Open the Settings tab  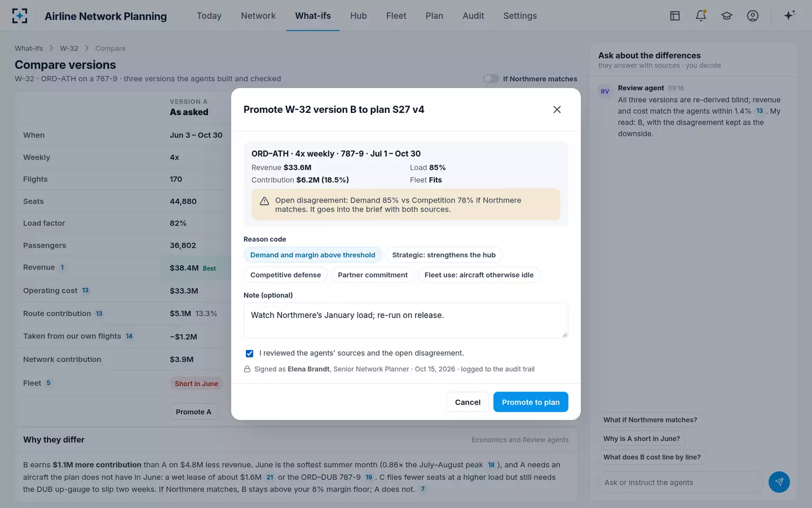[520, 16]
